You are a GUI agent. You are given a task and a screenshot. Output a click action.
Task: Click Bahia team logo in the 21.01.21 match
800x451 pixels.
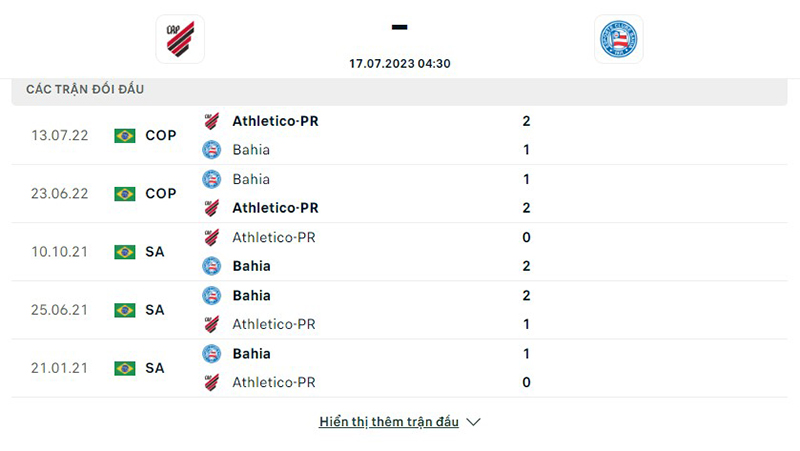tap(211, 353)
